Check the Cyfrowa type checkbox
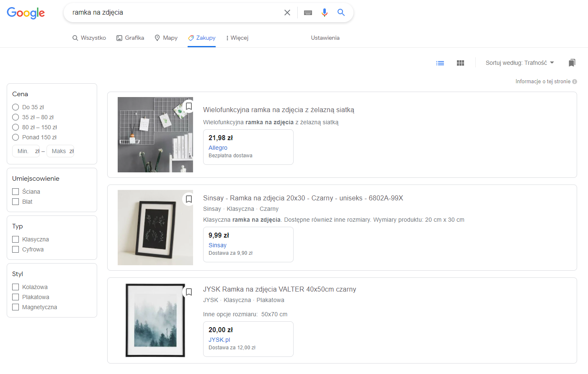Image resolution: width=588 pixels, height=374 pixels. click(15, 249)
